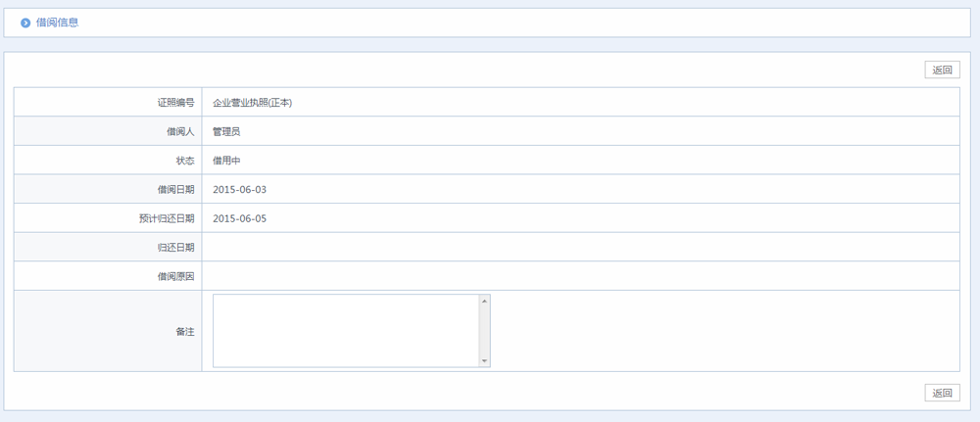Click the 备注 scrollbar down arrow
This screenshot has width=980, height=422.
point(484,361)
